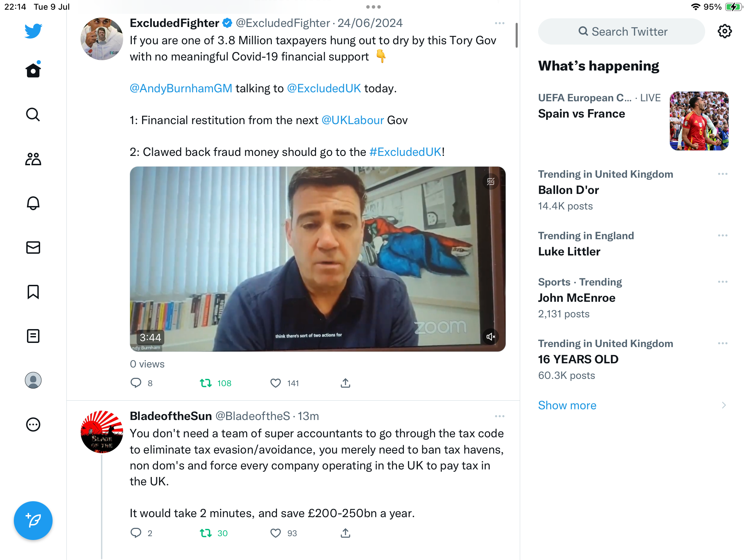Compose a new tweet
Screen dimensions: 747x560
click(x=33, y=521)
